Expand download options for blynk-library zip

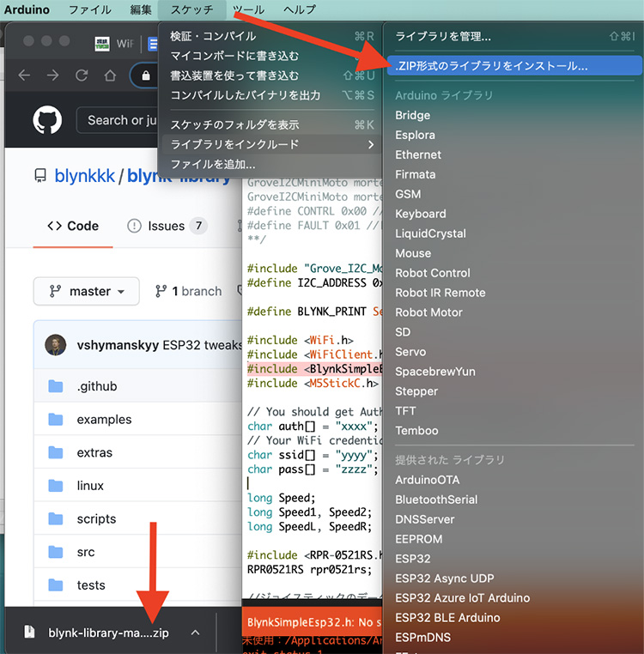pyautogui.click(x=195, y=633)
